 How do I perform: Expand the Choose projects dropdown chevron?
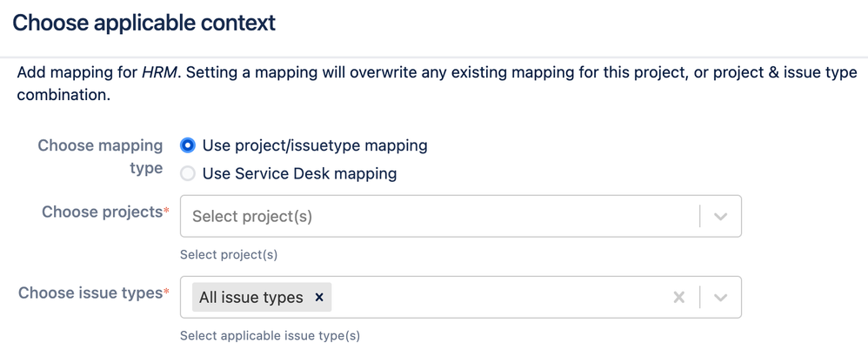click(x=720, y=217)
